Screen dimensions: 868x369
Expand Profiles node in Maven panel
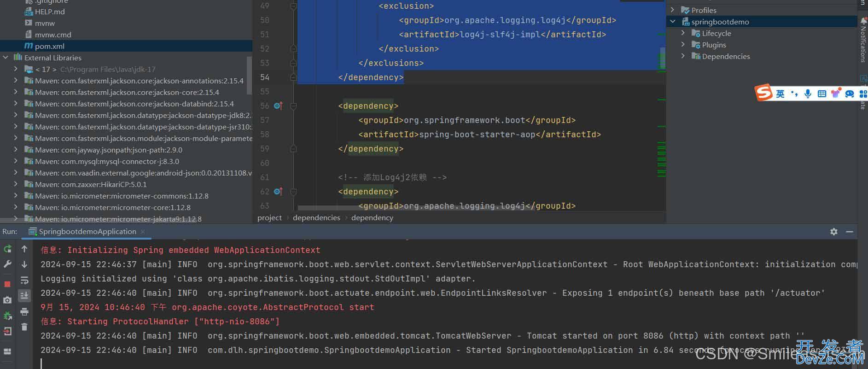[673, 10]
